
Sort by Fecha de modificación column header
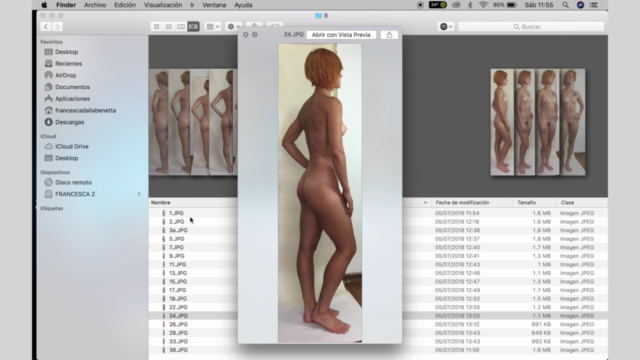pos(462,202)
